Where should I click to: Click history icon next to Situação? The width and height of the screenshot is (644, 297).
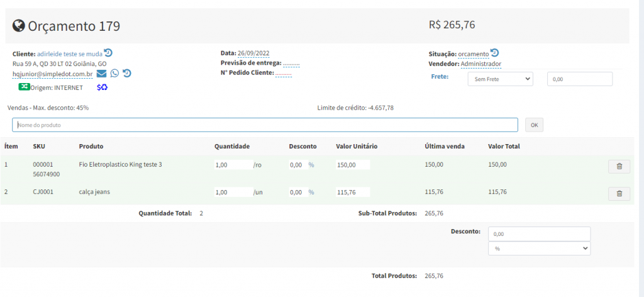click(494, 53)
